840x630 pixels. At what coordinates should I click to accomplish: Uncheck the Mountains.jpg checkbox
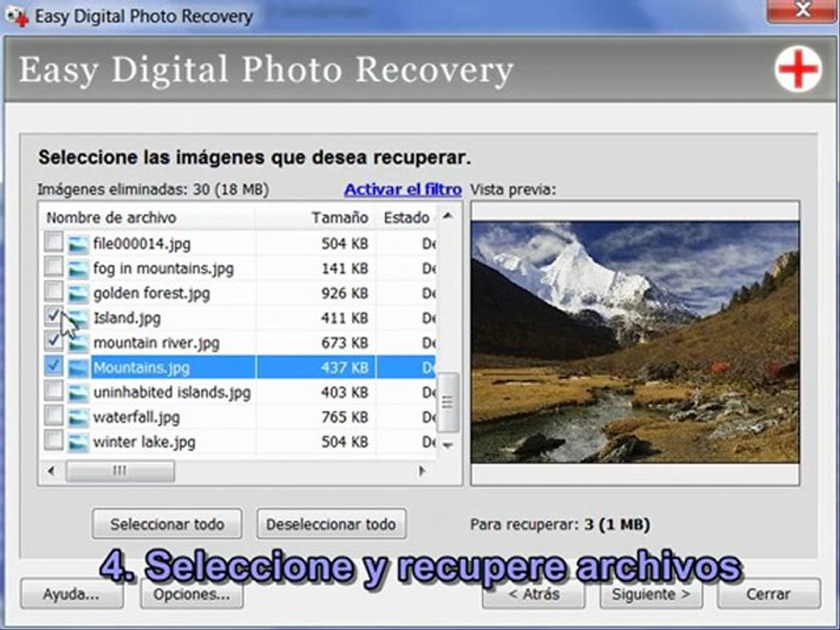[x=53, y=366]
